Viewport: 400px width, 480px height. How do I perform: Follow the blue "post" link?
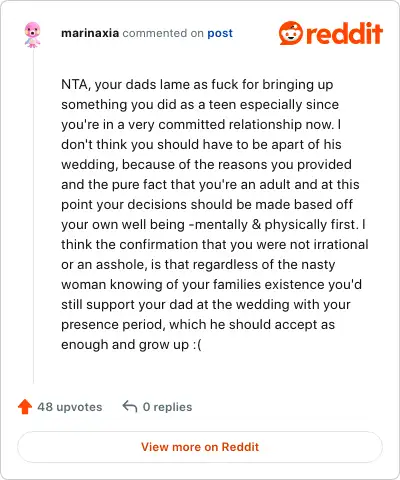pos(220,33)
